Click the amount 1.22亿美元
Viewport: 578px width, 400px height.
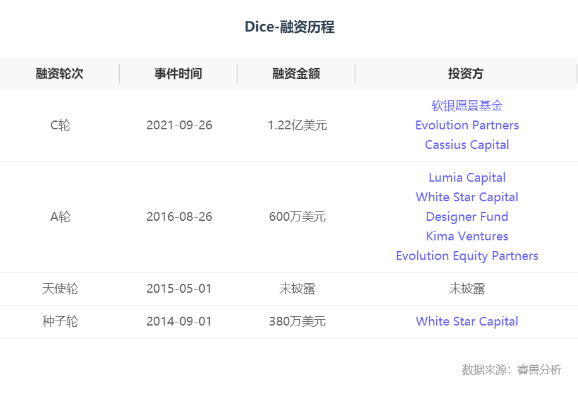click(297, 125)
